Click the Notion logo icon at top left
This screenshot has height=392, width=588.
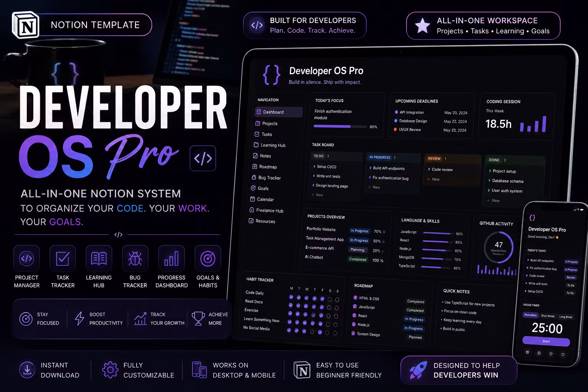(x=25, y=25)
